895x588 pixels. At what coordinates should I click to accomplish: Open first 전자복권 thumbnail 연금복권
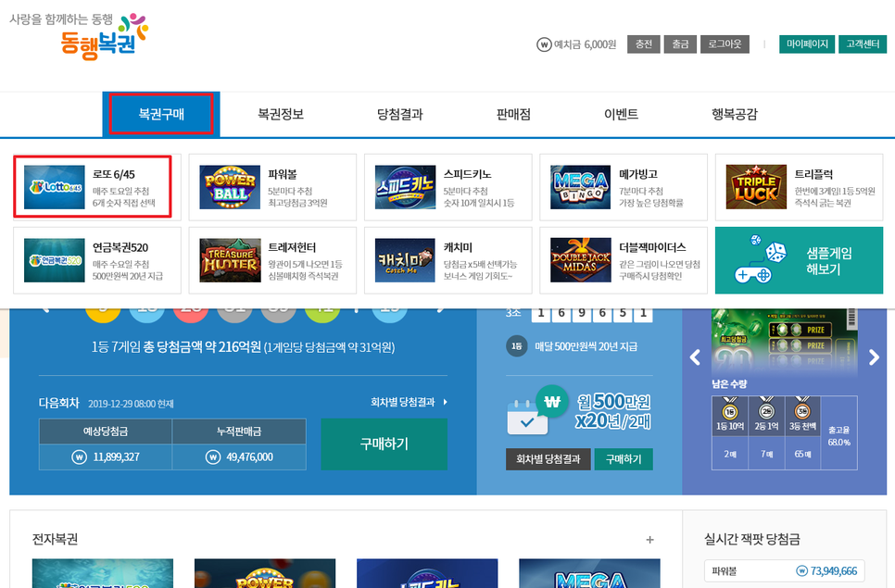tap(103, 573)
